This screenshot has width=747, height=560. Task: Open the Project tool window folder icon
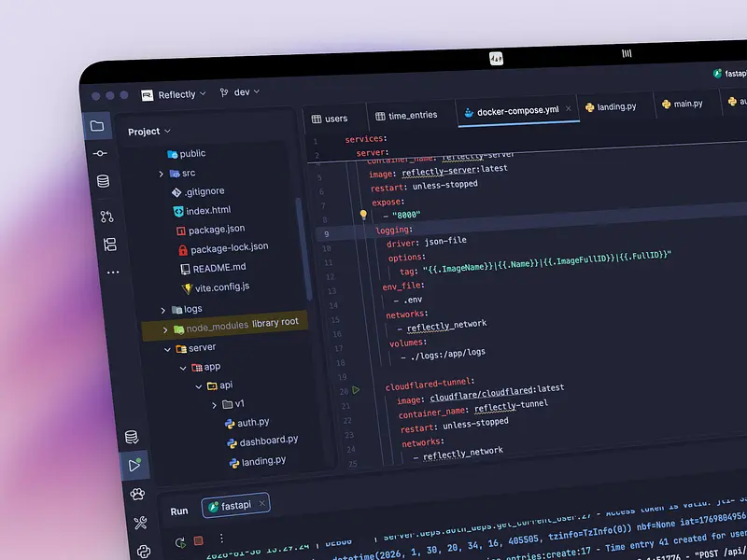pos(97,126)
